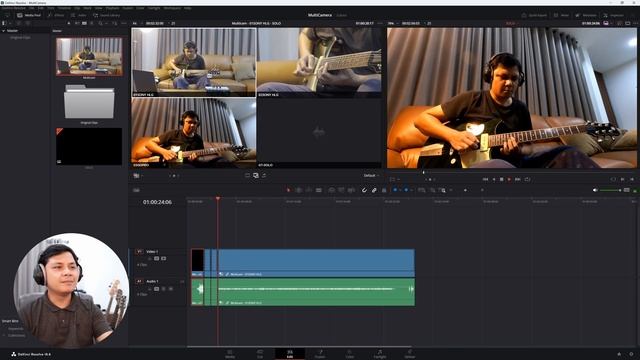The height and width of the screenshot is (360, 640).
Task: Click Play Reverse button
Action: point(493,179)
